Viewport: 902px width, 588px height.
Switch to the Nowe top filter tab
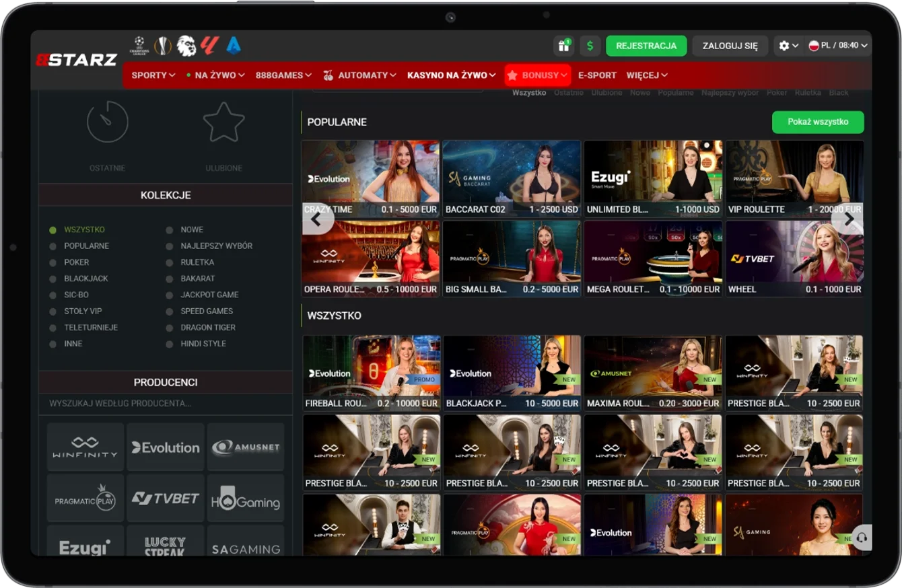click(640, 93)
